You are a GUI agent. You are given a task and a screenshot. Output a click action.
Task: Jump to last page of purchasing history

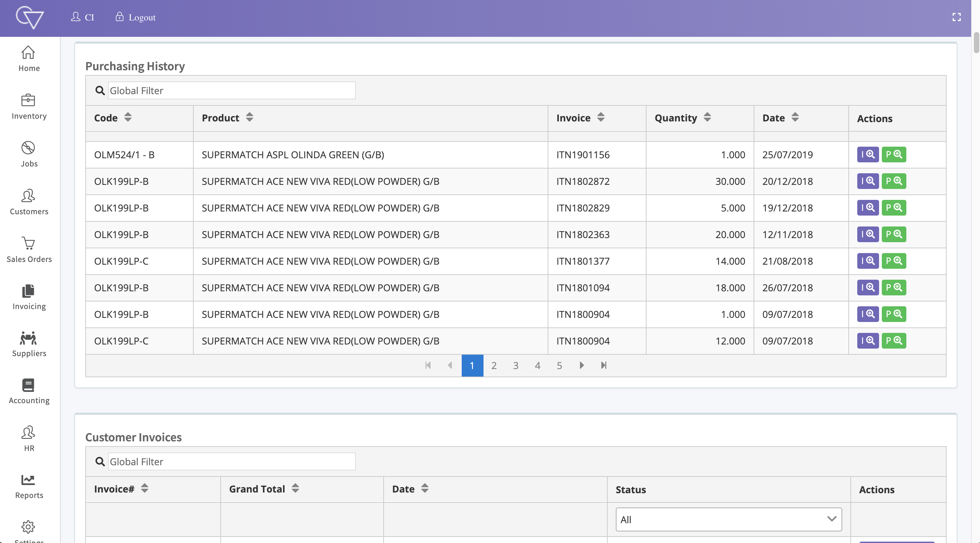tap(603, 365)
